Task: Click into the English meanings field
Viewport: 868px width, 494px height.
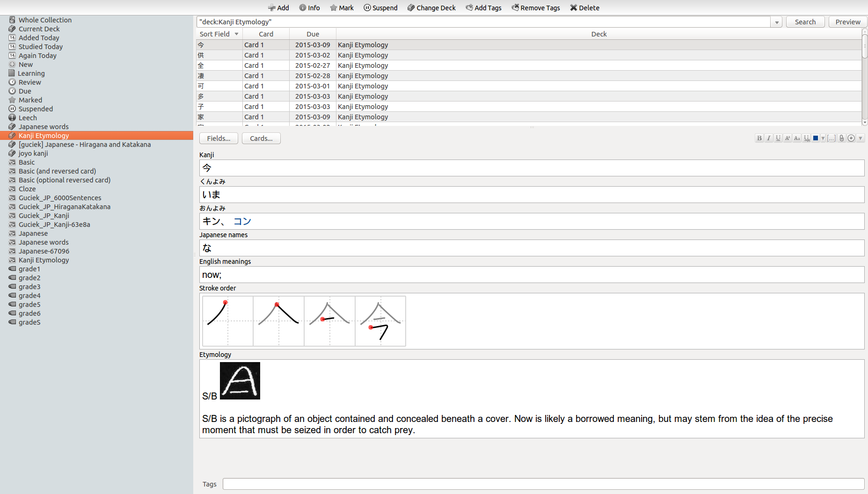Action: point(532,275)
